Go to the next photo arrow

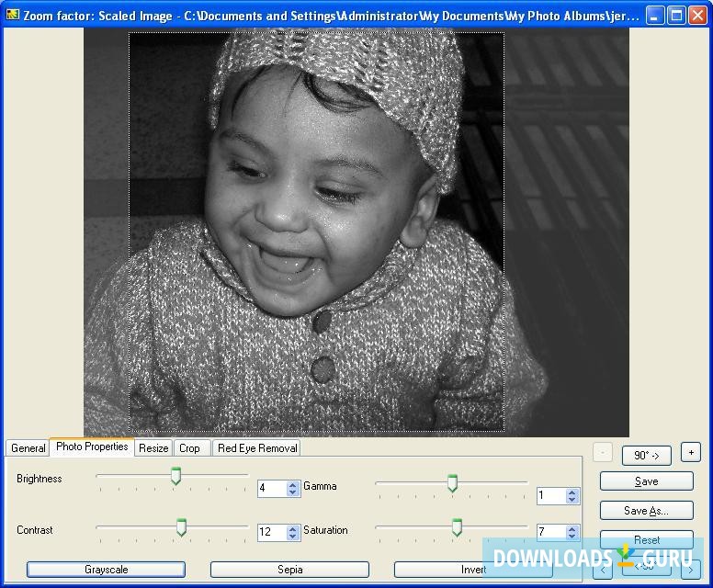691,570
